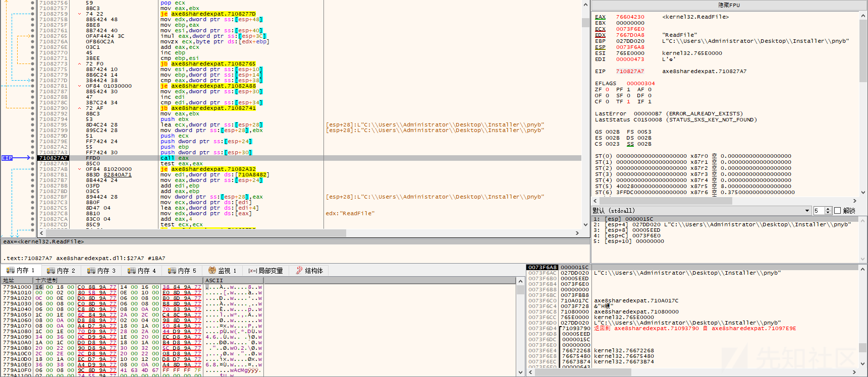Up arrow of registers panel scrollbar
868x377 pixels.
click(x=863, y=16)
